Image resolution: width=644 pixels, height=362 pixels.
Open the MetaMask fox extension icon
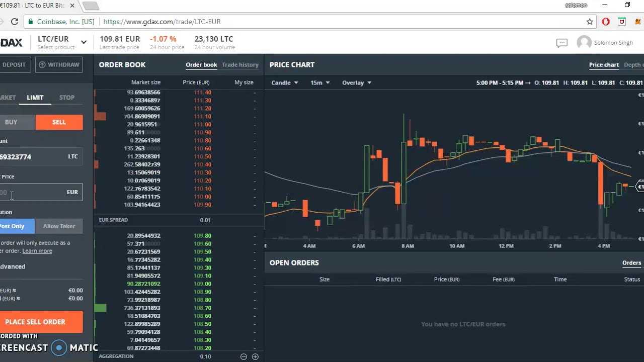pos(637,22)
